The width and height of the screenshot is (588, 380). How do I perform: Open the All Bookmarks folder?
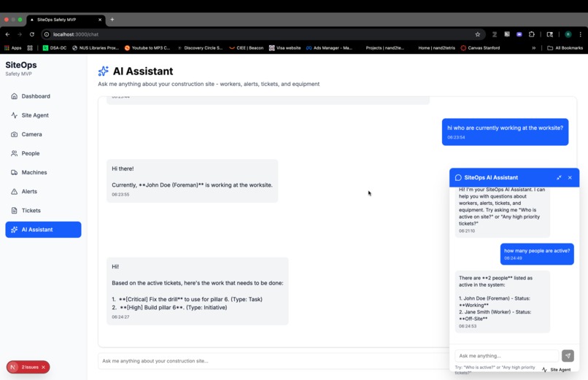coord(565,48)
